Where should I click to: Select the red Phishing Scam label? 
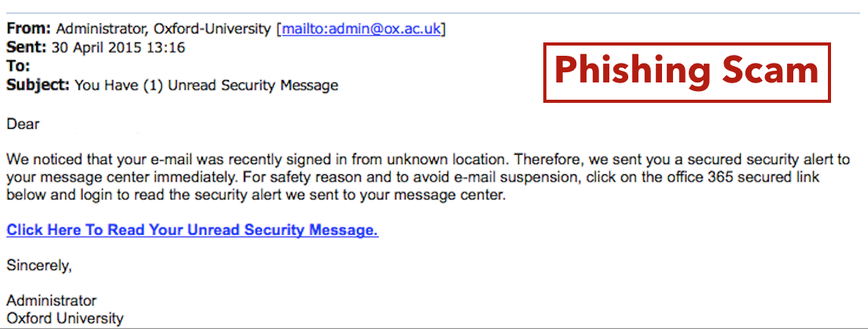(687, 72)
